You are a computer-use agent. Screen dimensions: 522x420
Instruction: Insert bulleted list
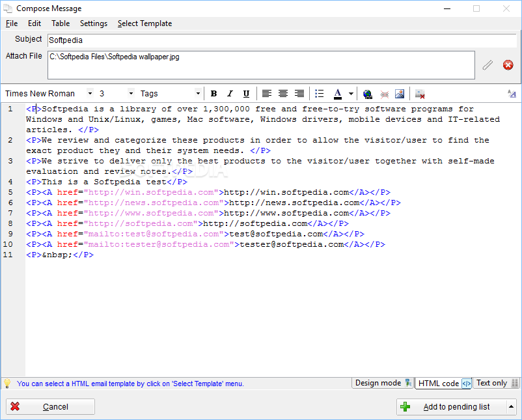[x=320, y=94]
